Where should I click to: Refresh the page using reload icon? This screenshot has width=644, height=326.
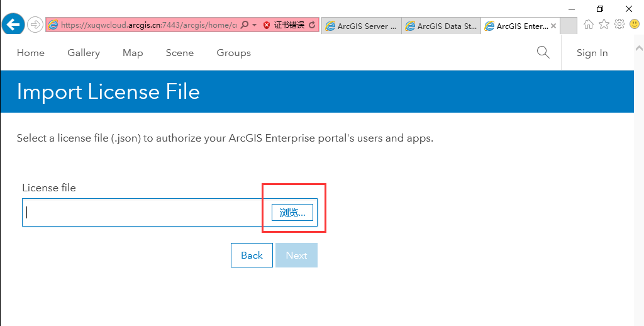coord(312,25)
